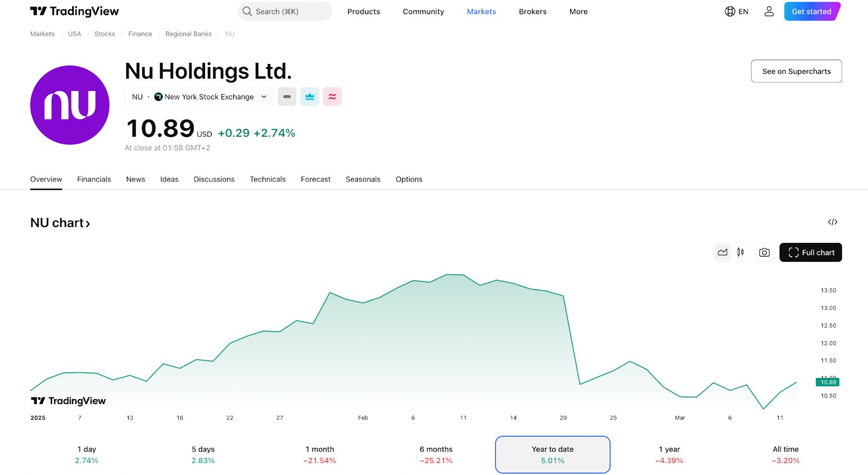868x475 pixels.
Task: Select the 6 months range
Action: point(436,455)
